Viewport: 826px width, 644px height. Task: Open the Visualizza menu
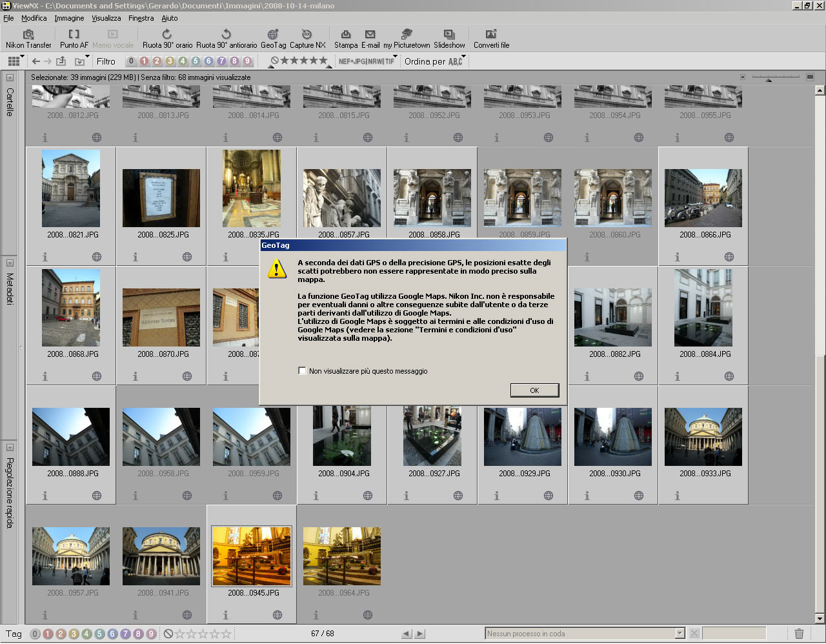(106, 18)
